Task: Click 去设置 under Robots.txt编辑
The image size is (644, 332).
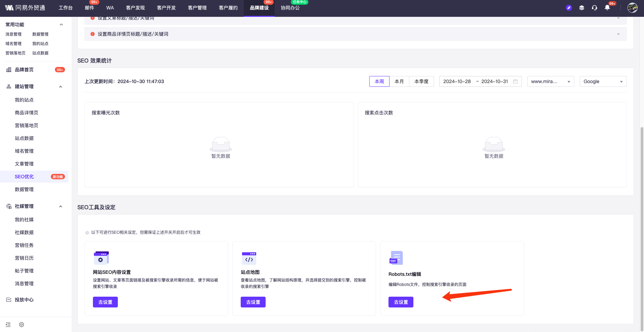Action: click(401, 302)
